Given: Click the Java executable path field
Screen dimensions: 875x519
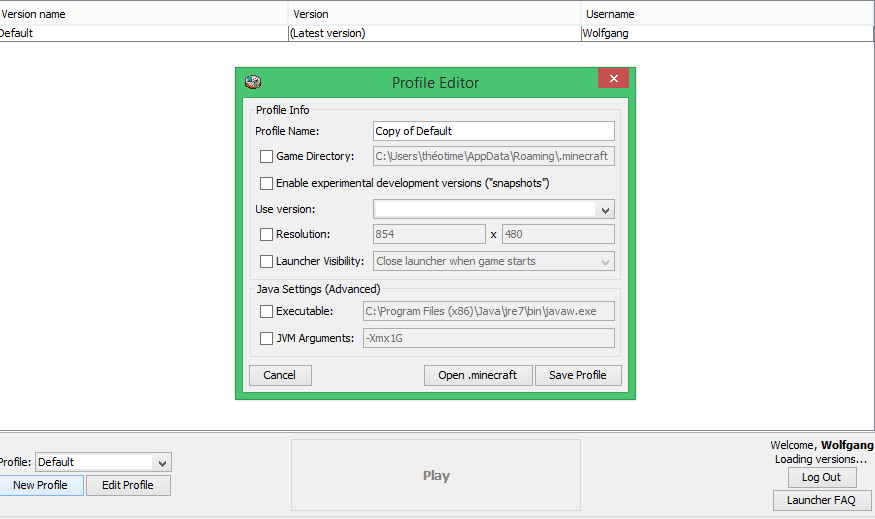Looking at the screenshot, I should click(489, 311).
